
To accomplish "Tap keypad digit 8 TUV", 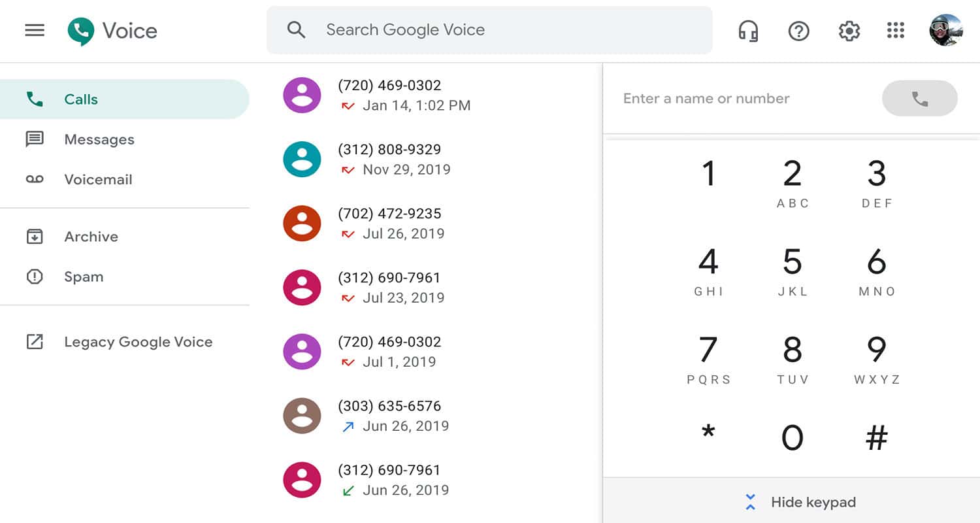I will [792, 360].
